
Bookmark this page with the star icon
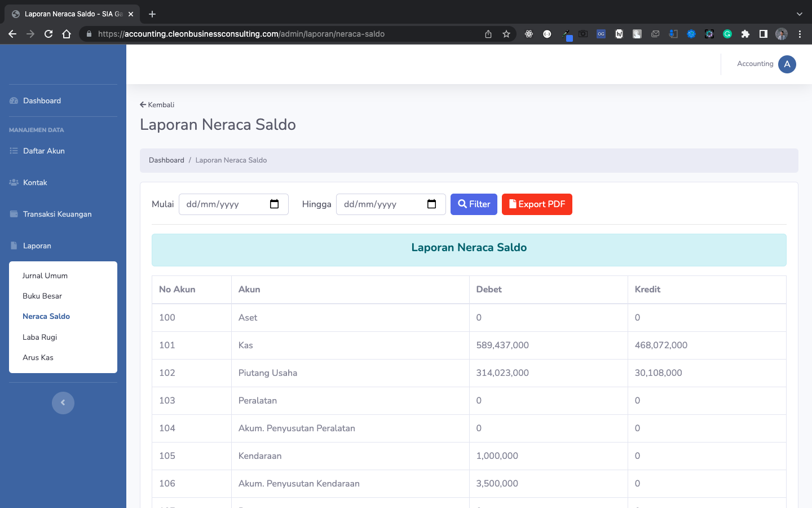tap(506, 34)
